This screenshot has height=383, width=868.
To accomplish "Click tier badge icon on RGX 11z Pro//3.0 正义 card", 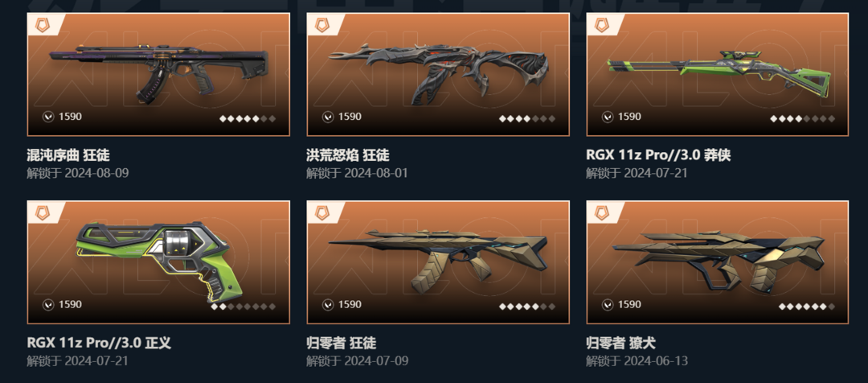I will coord(42,213).
